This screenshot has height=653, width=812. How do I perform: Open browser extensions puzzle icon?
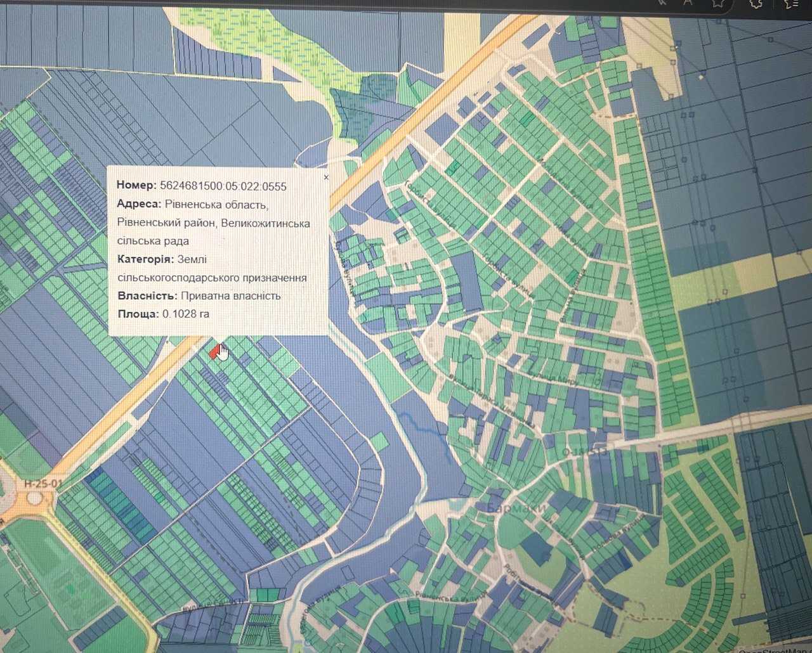pyautogui.click(x=756, y=3)
